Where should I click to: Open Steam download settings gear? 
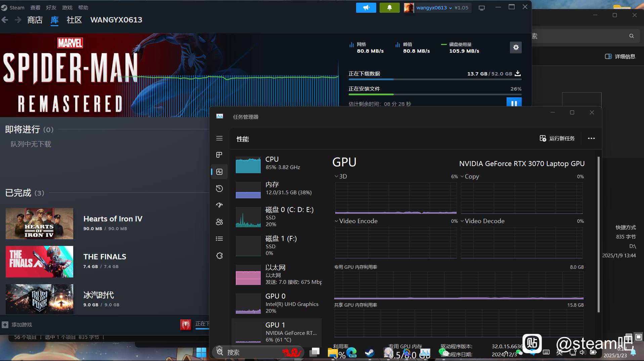click(x=516, y=47)
